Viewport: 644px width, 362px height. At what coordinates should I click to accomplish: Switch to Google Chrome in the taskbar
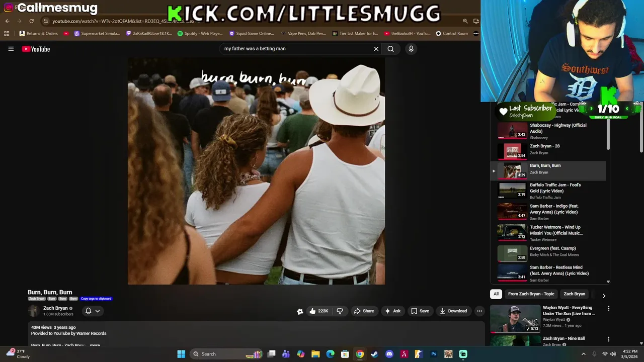[360, 354]
